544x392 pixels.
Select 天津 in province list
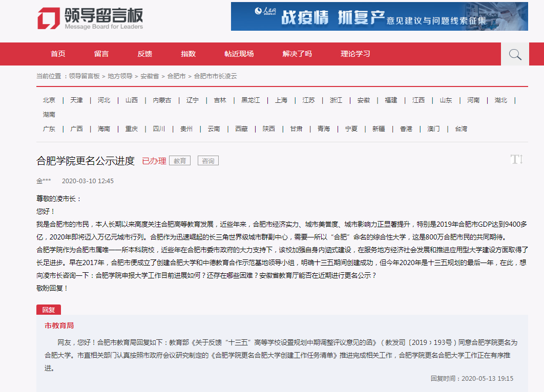[x=77, y=100]
